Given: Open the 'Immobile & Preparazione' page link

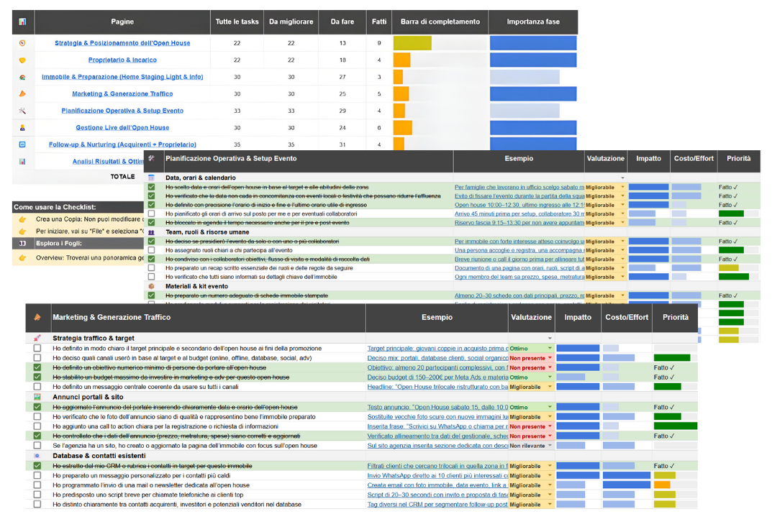Looking at the screenshot, I should pos(122,77).
